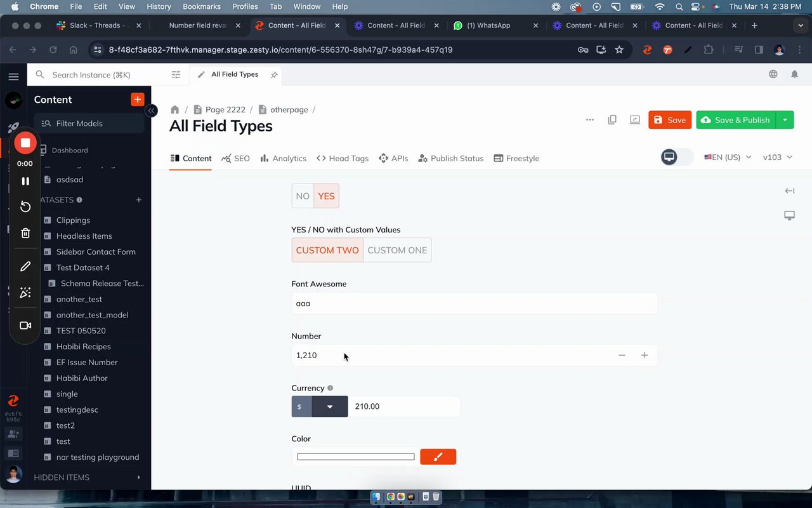Screen dimensions: 812x508
Task: Switch to the Content tab
Action: click(x=191, y=158)
